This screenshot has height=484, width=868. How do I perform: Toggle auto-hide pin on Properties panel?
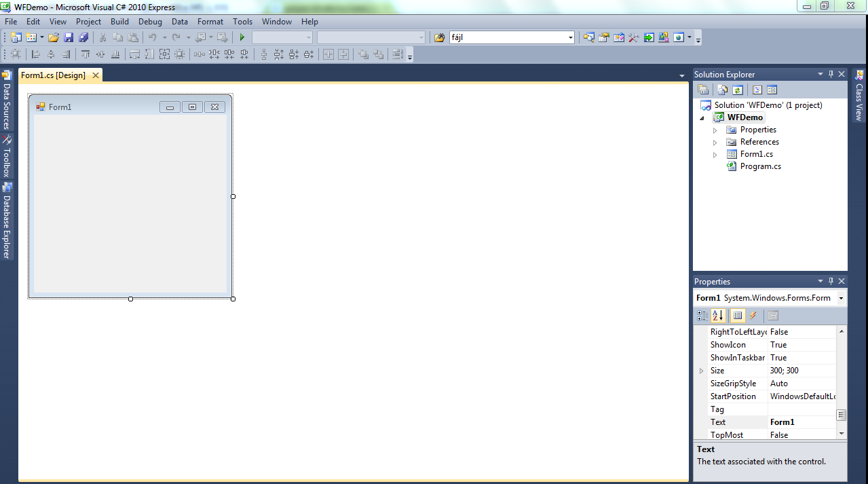point(831,281)
